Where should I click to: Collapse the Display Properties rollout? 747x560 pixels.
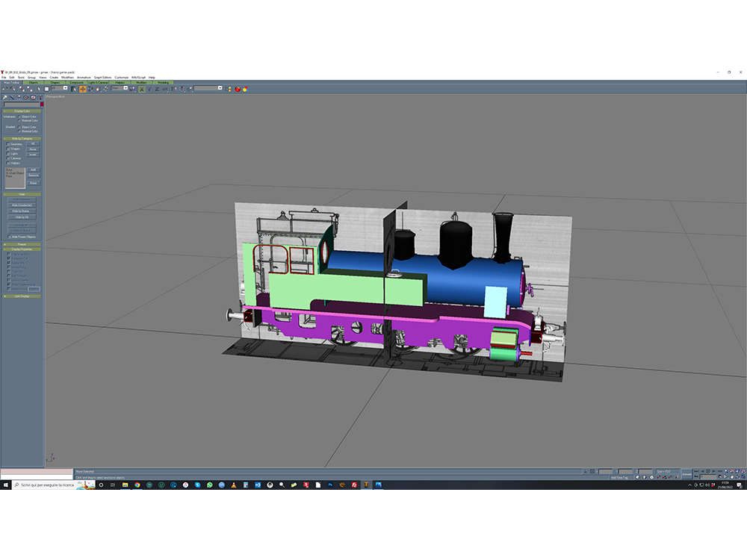point(22,249)
